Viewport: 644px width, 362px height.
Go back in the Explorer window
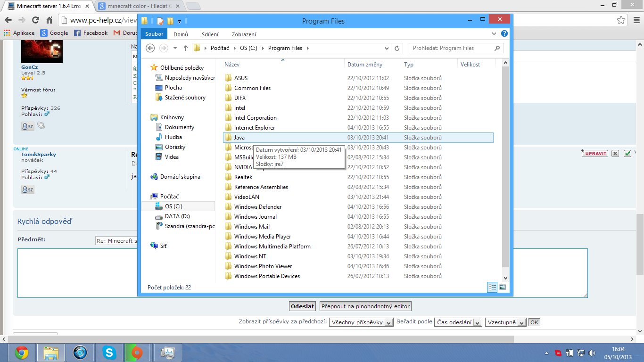coord(150,48)
